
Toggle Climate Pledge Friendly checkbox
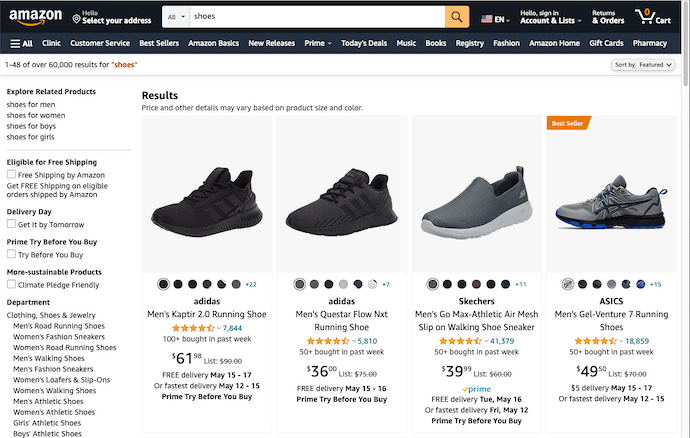12,285
